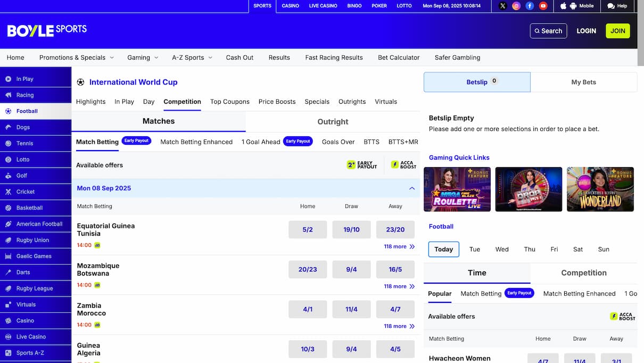Image resolution: width=644 pixels, height=363 pixels.
Task: Switch right panel to Competition tab
Action: pyautogui.click(x=584, y=273)
